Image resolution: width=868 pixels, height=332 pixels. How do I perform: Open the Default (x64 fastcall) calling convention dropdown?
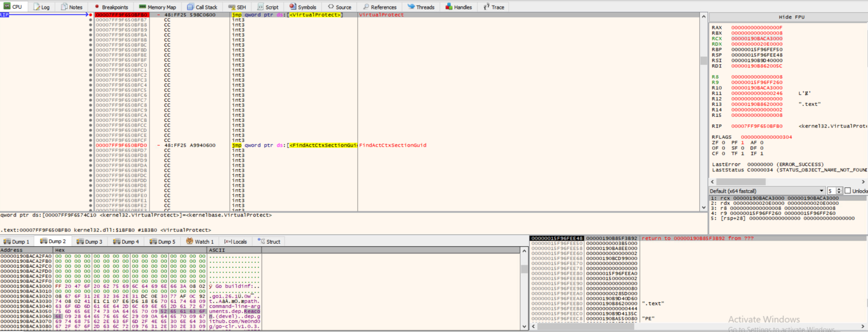[767, 191]
